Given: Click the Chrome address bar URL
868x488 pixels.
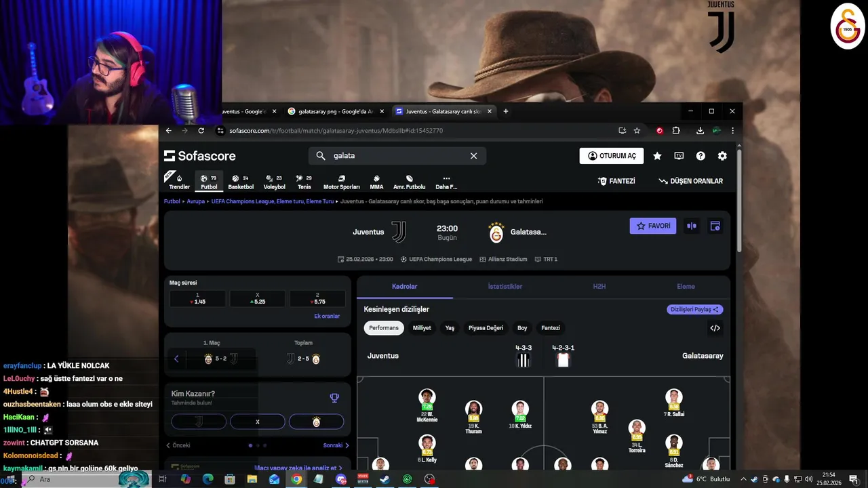Looking at the screenshot, I should coord(336,130).
